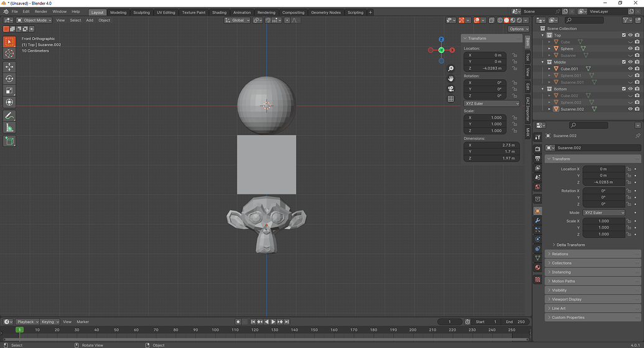Screen dimensions: 644x348
Task: Open the Output properties tab icon
Action: [x=538, y=158]
